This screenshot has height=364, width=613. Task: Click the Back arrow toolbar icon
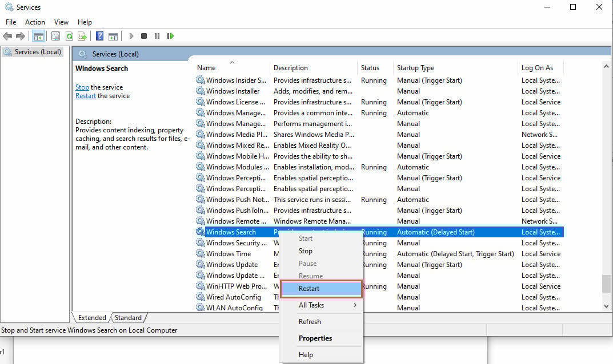click(x=7, y=36)
